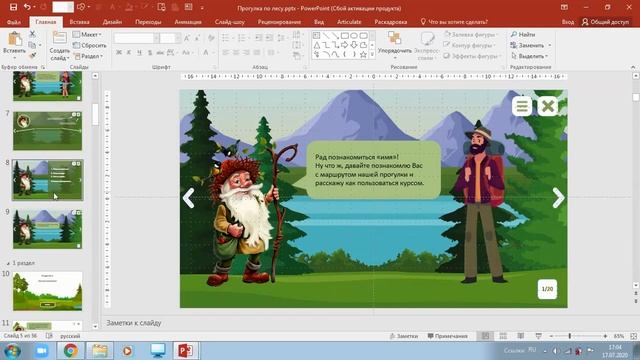This screenshot has width=640, height=360.
Task: Open the Заменить dropdown arrow
Action: 549,45
